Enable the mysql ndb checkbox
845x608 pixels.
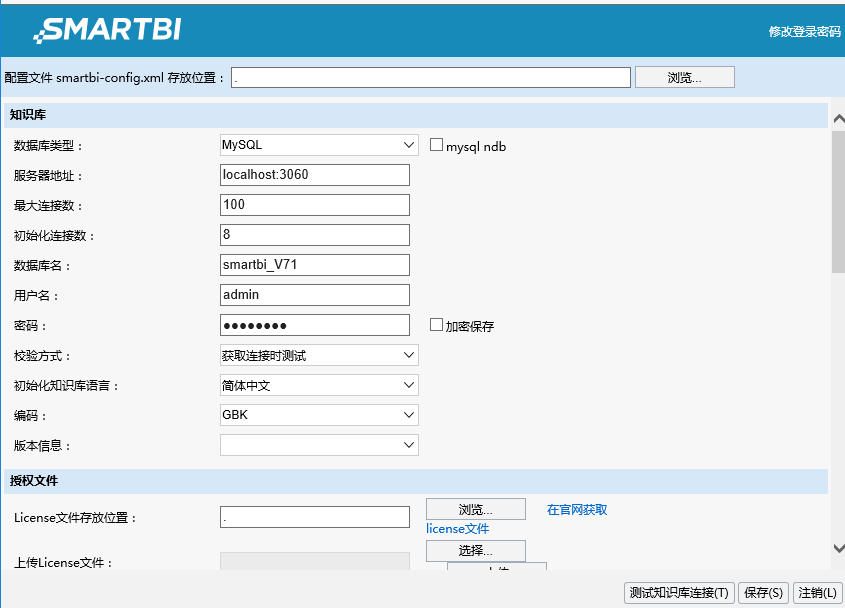(x=436, y=145)
